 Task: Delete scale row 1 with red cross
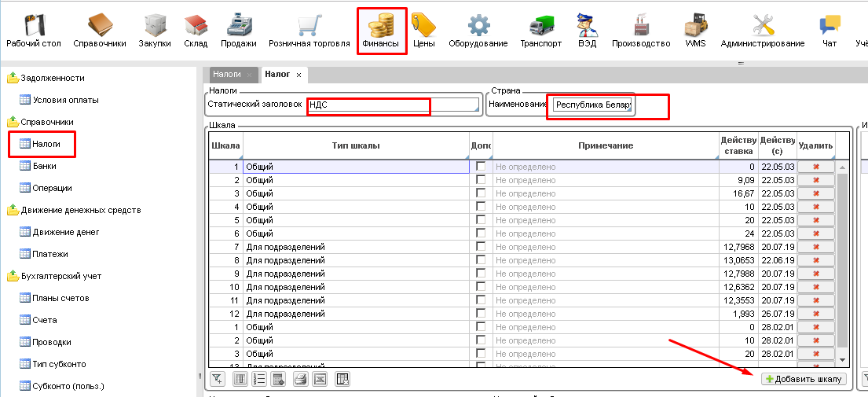coord(815,167)
